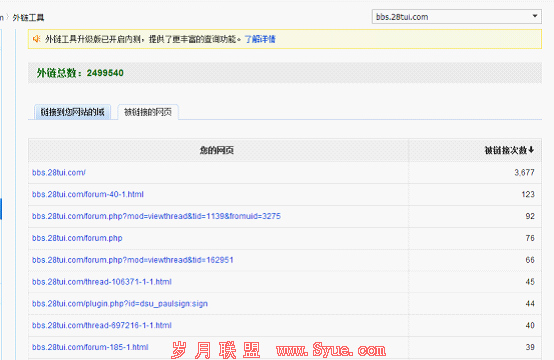Open link bbs.28tui.com/forum.php
Viewport: 554px width, 360px height.
coord(77,238)
